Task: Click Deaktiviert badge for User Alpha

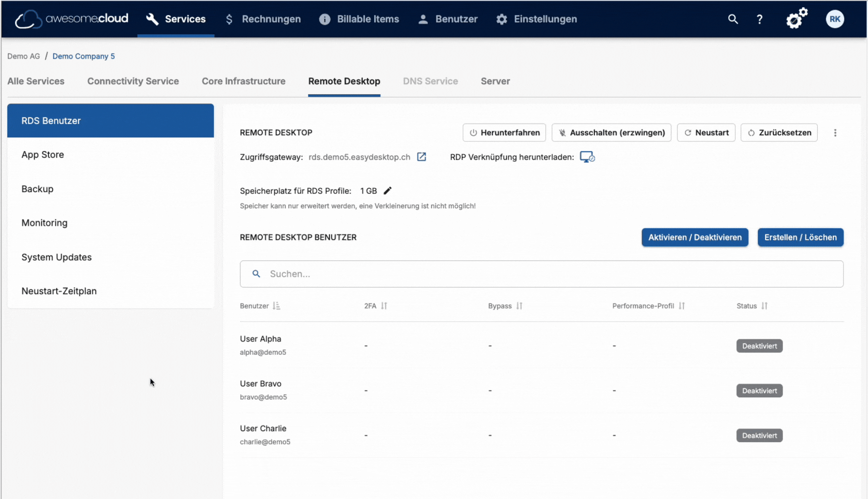Action: coord(759,346)
